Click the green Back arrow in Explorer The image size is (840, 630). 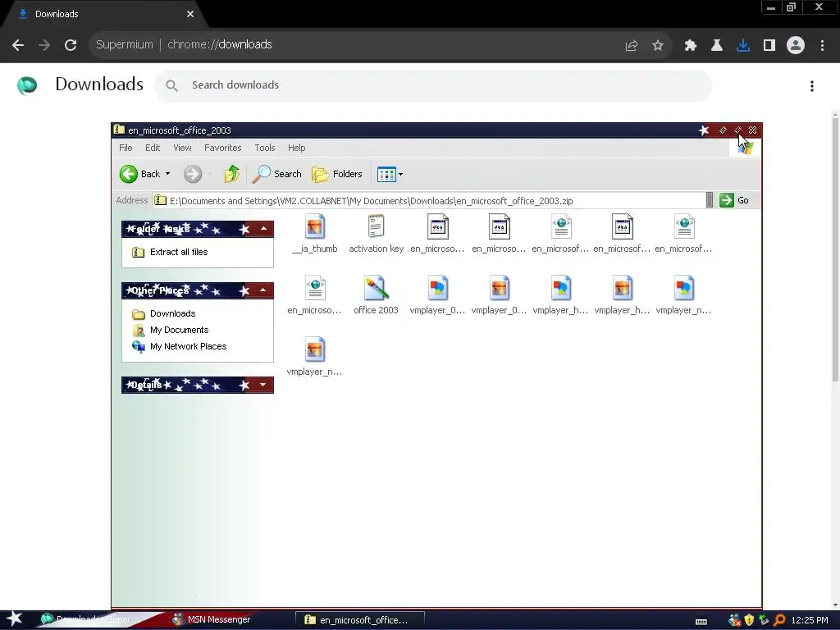(129, 174)
